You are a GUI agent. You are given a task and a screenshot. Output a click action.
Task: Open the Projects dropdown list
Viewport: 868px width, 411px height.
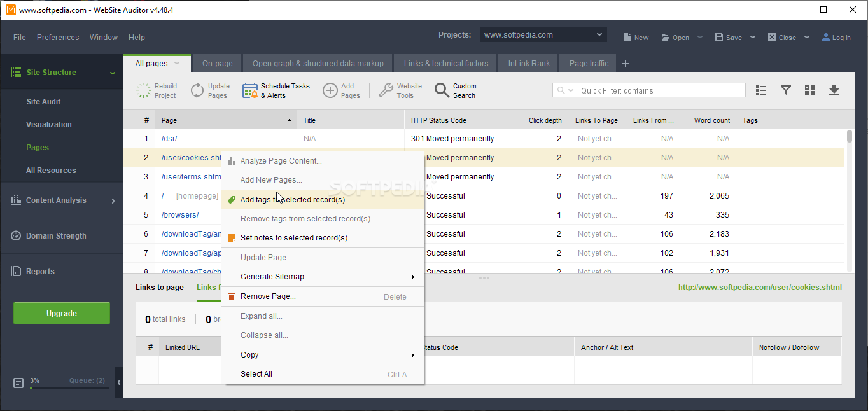[543, 35]
